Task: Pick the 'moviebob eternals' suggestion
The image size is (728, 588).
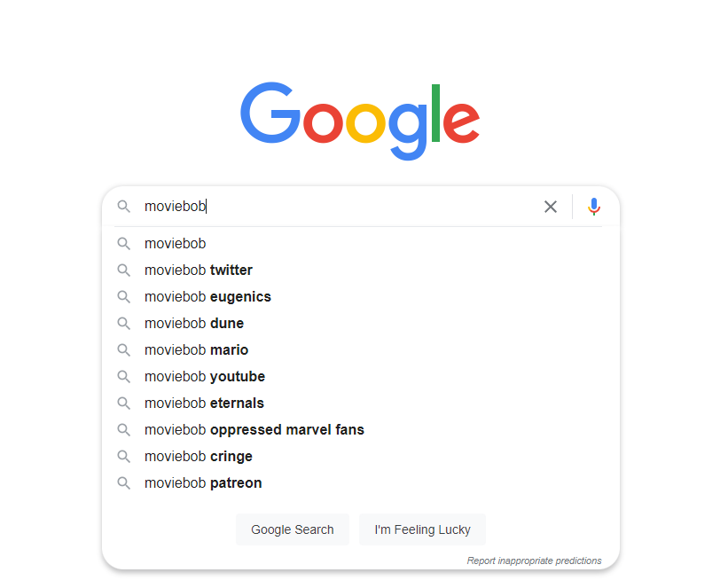Action: 204,403
